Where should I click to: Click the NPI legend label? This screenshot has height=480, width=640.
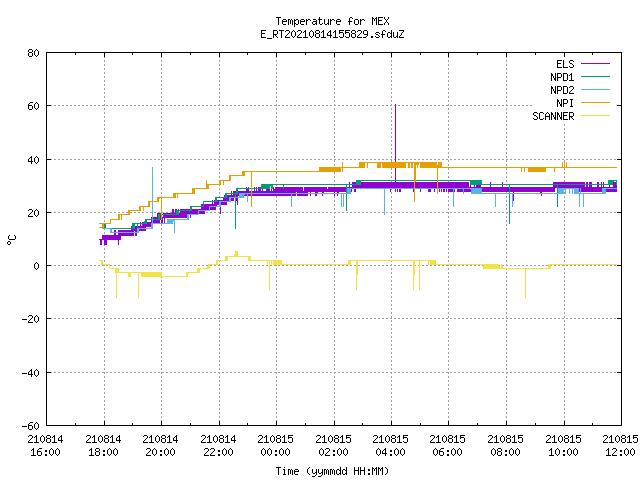click(x=565, y=103)
